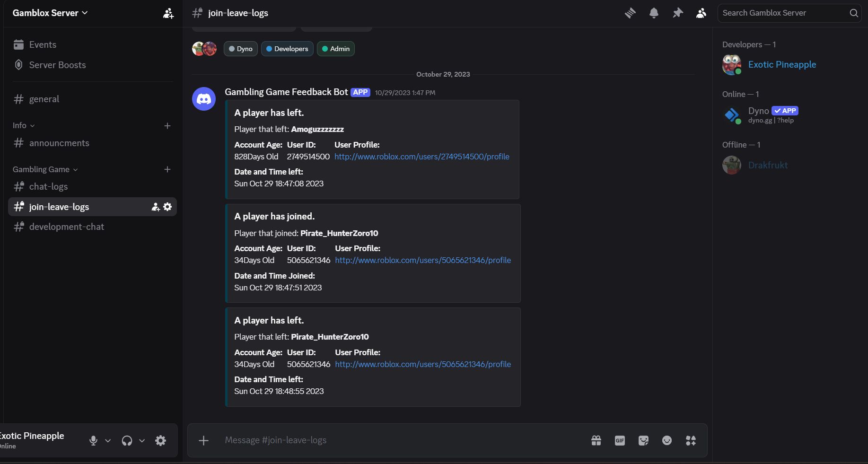Toggle microphone mute
The height and width of the screenshot is (464, 868).
(x=93, y=440)
